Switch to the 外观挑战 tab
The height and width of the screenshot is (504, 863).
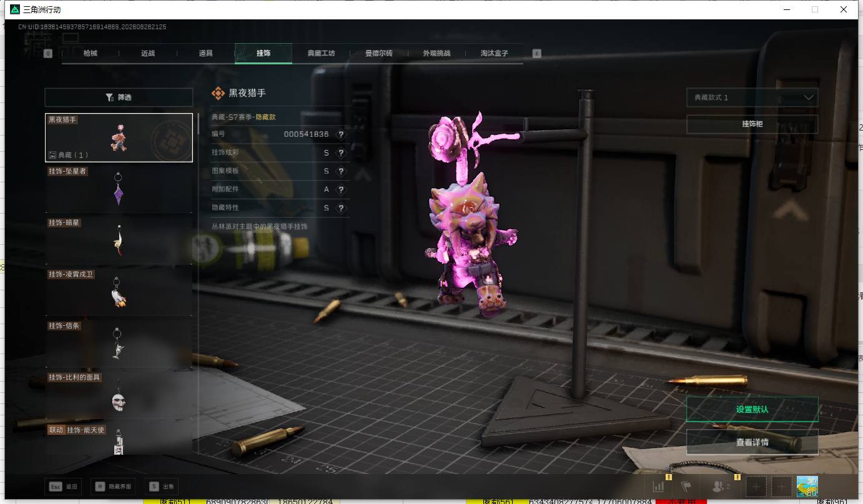pyautogui.click(x=436, y=54)
